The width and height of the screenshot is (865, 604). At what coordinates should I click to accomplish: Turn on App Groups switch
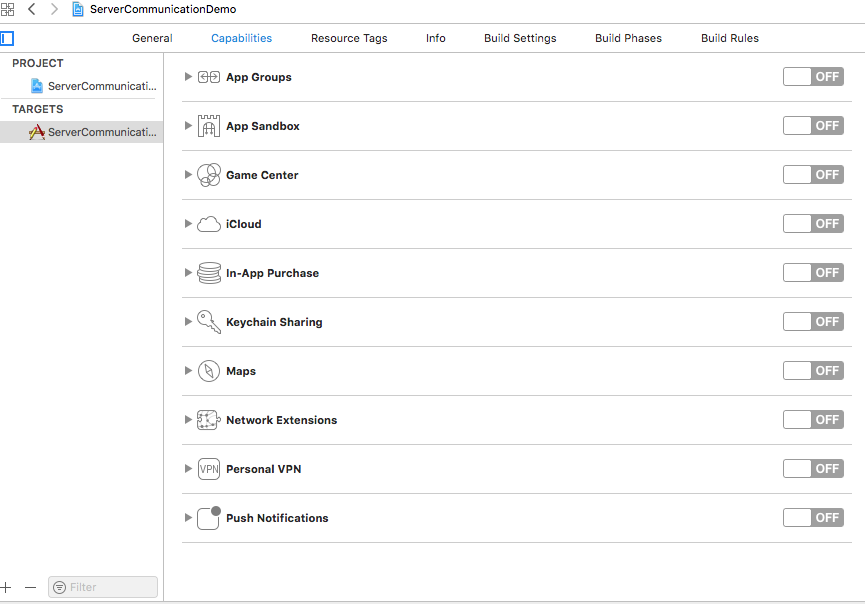click(813, 77)
